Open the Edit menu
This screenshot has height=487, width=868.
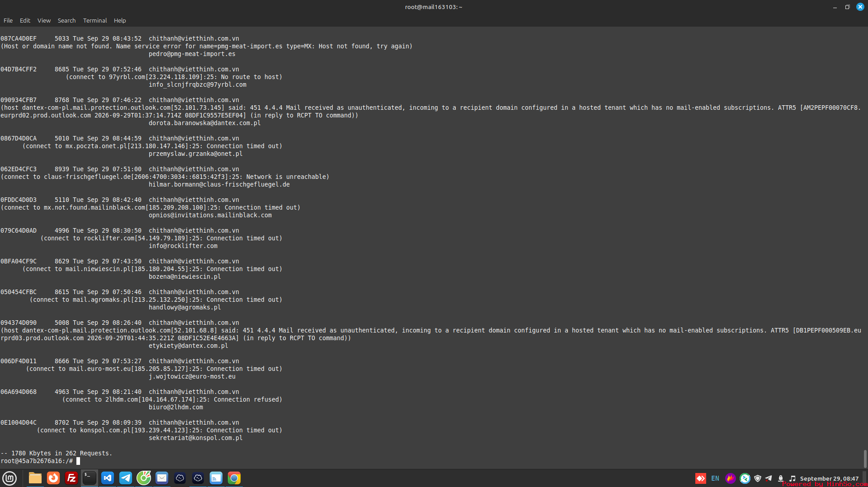tap(25, 20)
